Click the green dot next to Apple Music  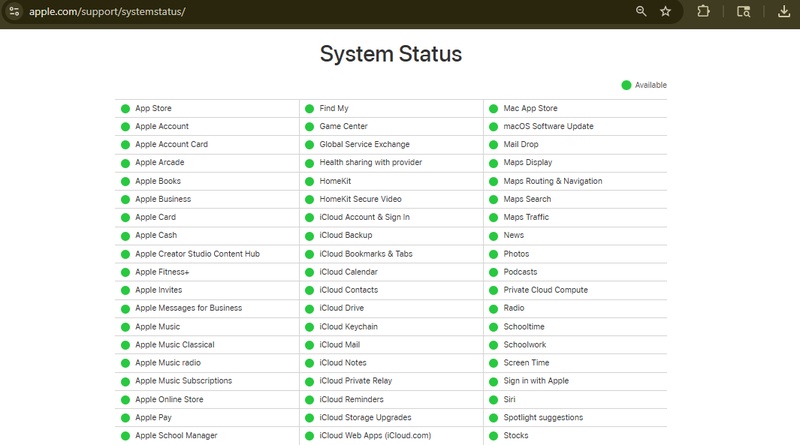pos(125,327)
